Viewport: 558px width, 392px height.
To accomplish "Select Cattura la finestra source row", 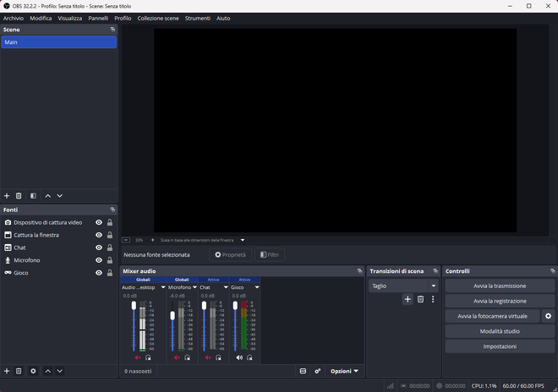I will (58, 235).
